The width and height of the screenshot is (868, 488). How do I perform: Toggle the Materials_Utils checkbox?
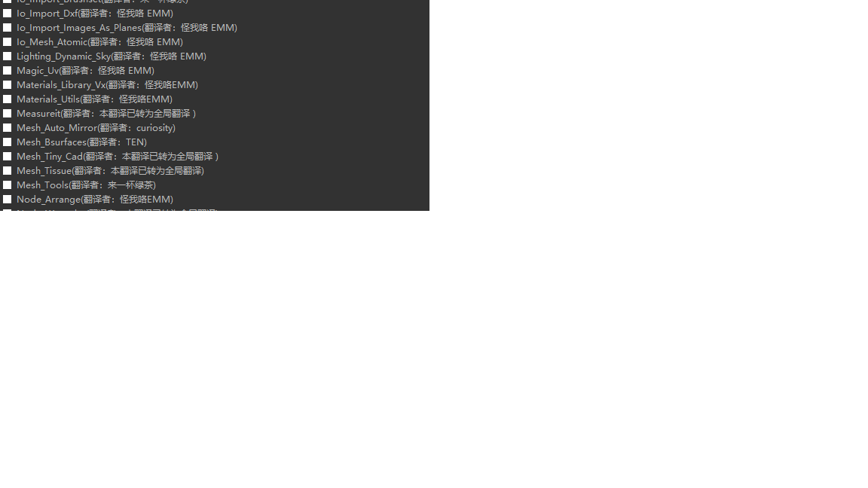point(8,99)
